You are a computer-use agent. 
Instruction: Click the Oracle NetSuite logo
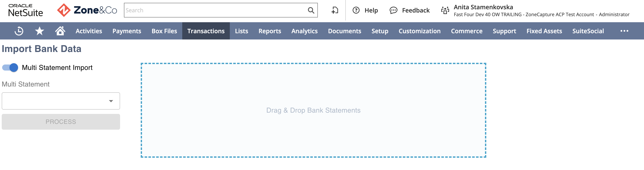pyautogui.click(x=26, y=10)
